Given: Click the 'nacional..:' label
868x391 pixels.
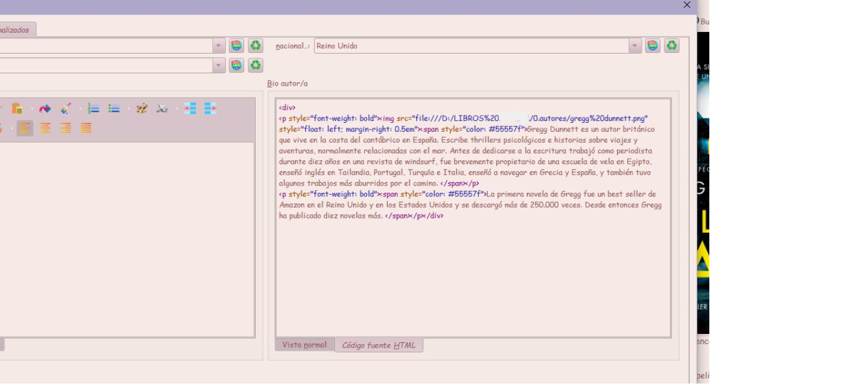Looking at the screenshot, I should click(x=292, y=46).
